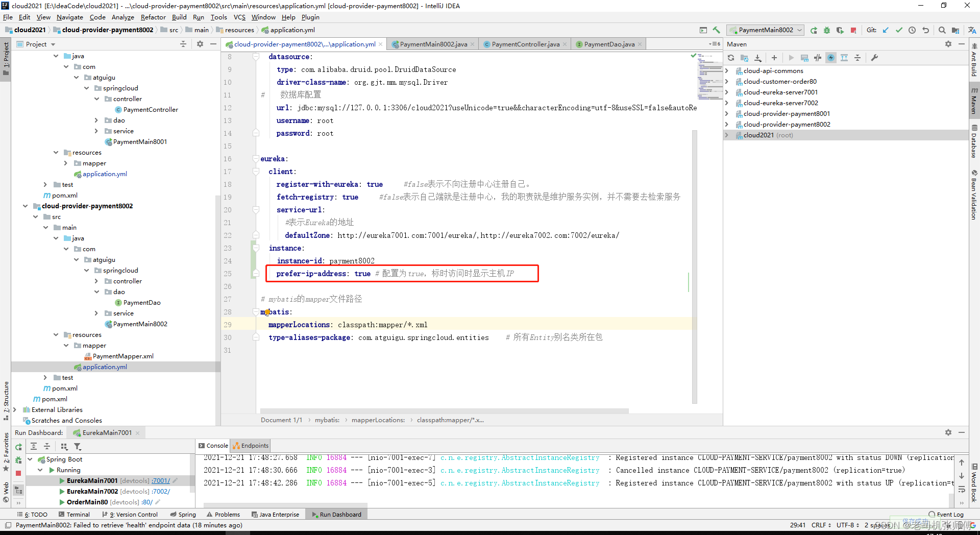Generate sources and update folders in Maven
980x535 pixels.
(744, 58)
